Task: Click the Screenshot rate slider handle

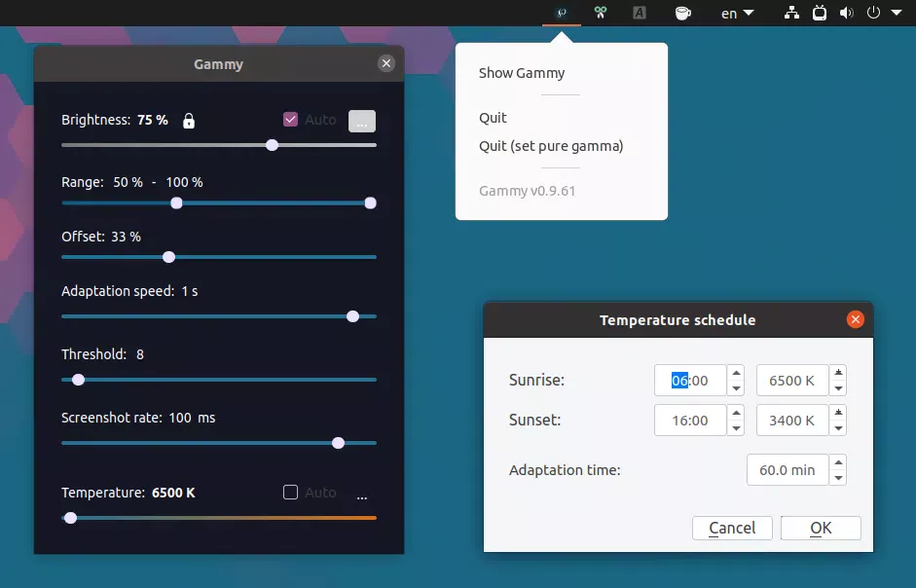Action: [x=338, y=443]
